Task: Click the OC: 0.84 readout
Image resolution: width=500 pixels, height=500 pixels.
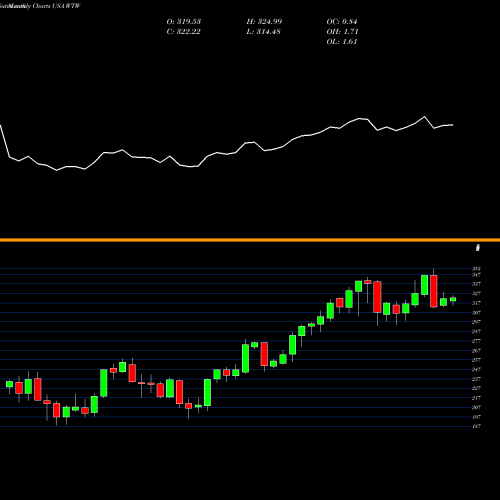Action: [x=342, y=22]
